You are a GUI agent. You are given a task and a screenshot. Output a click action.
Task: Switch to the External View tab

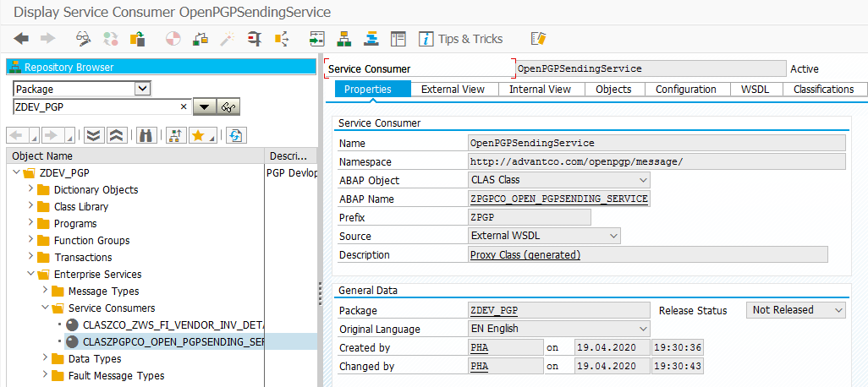(x=453, y=89)
